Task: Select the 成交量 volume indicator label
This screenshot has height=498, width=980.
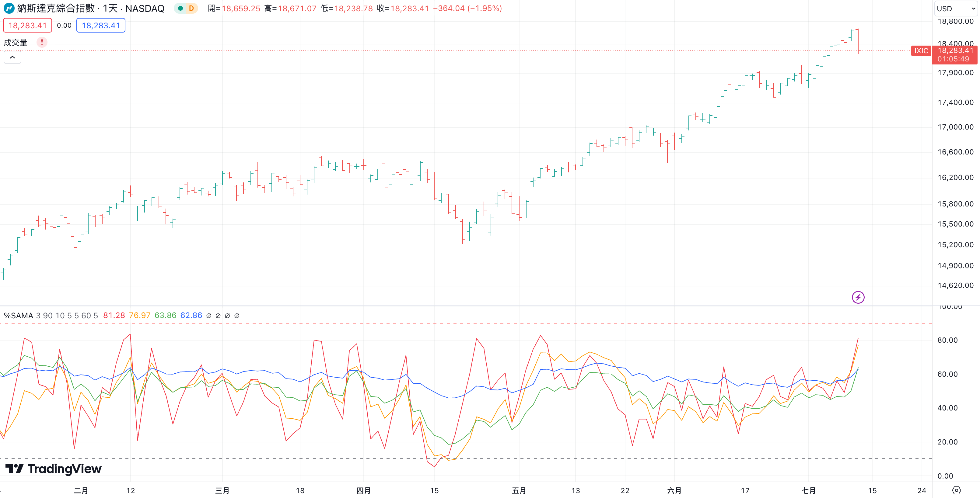Action: [16, 42]
